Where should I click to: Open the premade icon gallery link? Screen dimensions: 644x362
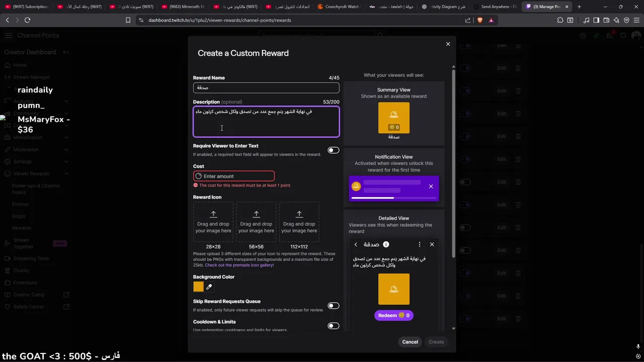point(239,265)
